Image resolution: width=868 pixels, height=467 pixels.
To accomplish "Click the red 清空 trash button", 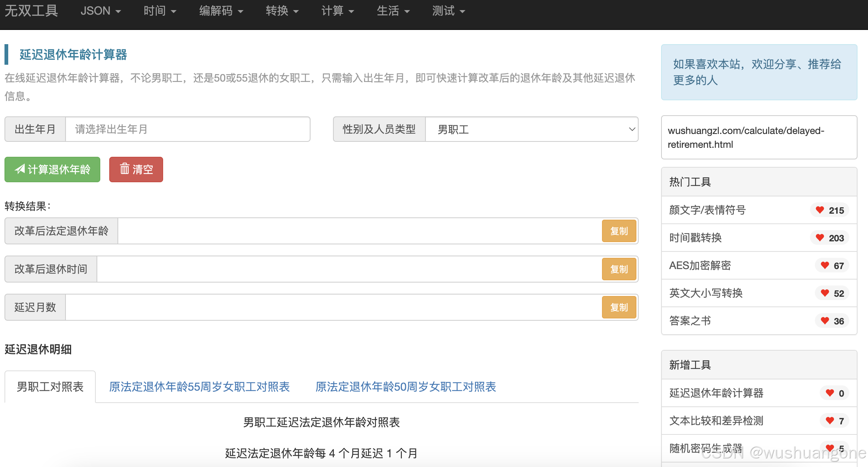I will (x=136, y=170).
